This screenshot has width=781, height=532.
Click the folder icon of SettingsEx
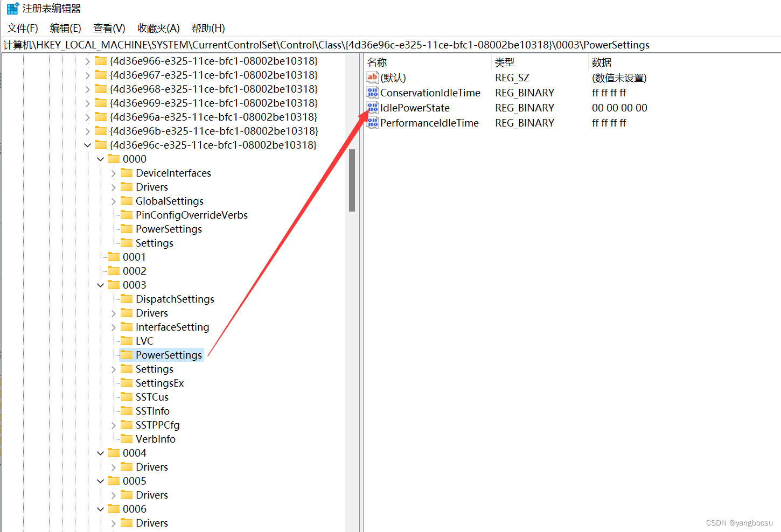tap(127, 383)
